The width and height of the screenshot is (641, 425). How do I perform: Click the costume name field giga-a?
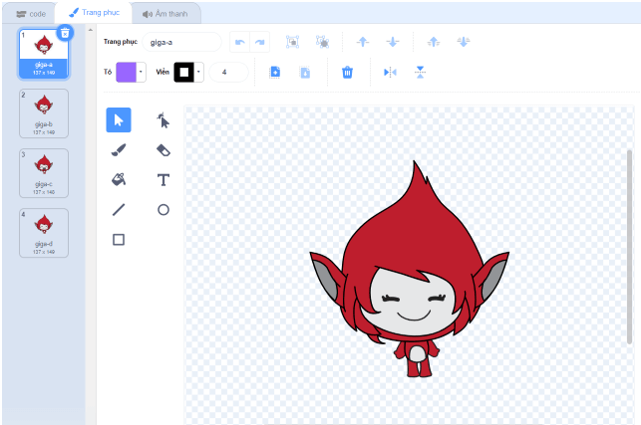pos(180,42)
